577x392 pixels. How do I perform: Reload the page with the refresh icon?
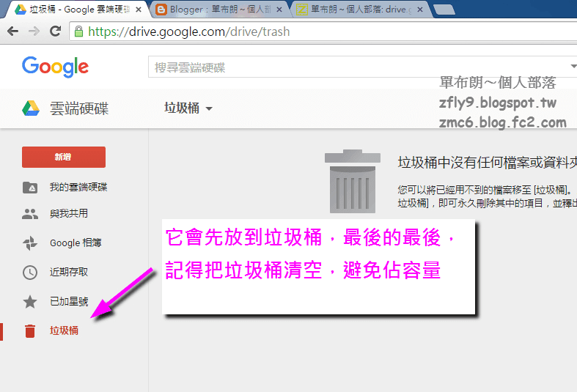coord(56,32)
